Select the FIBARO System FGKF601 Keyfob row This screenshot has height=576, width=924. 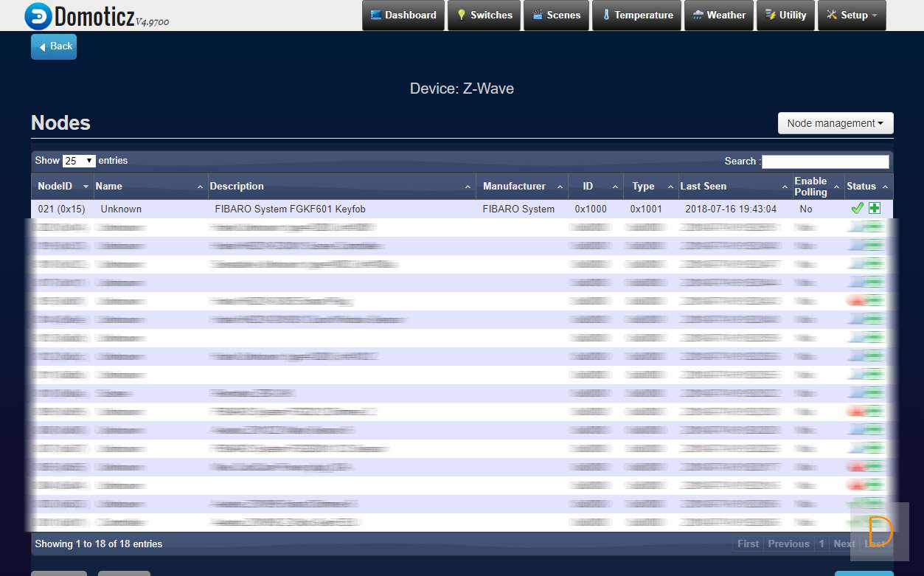tap(290, 209)
